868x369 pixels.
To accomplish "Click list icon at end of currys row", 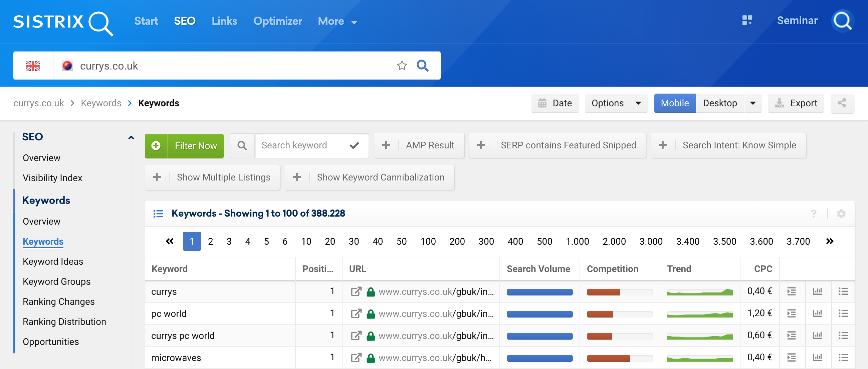I will point(843,291).
